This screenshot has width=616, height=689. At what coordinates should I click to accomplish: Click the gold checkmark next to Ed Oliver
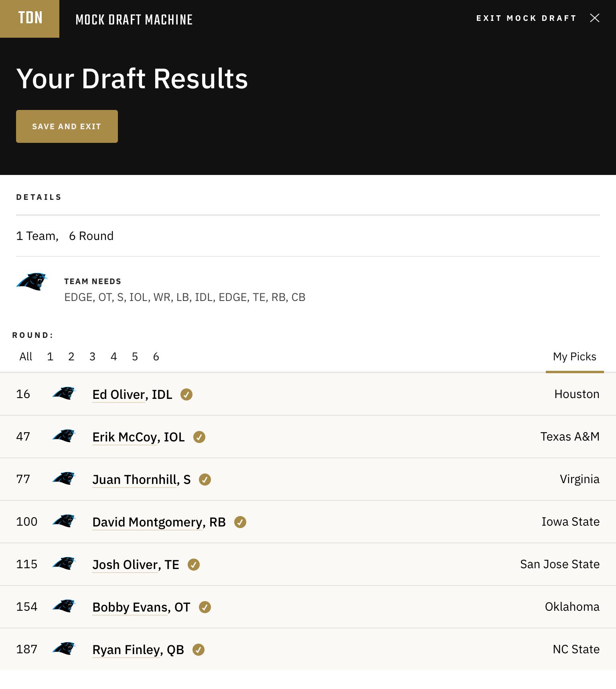pyautogui.click(x=186, y=394)
